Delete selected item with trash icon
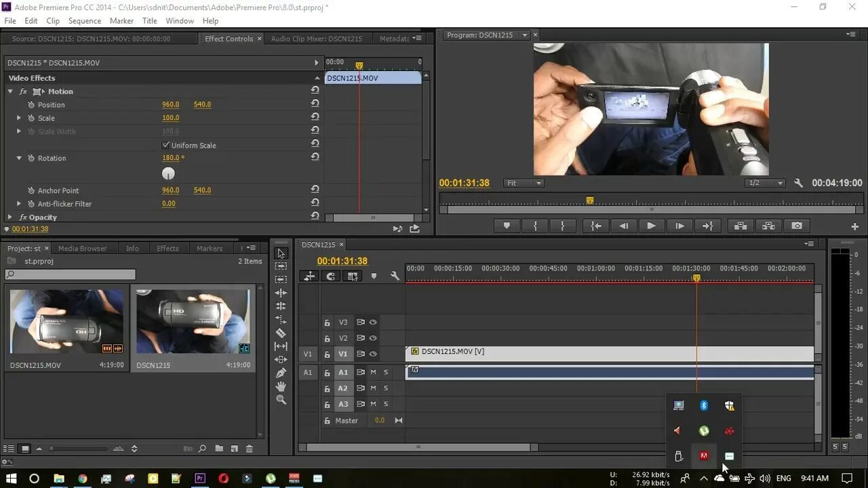The image size is (868, 488). tap(250, 449)
